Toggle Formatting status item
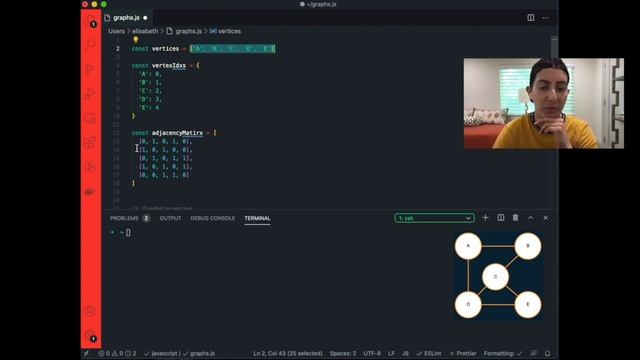 pyautogui.click(x=503, y=353)
